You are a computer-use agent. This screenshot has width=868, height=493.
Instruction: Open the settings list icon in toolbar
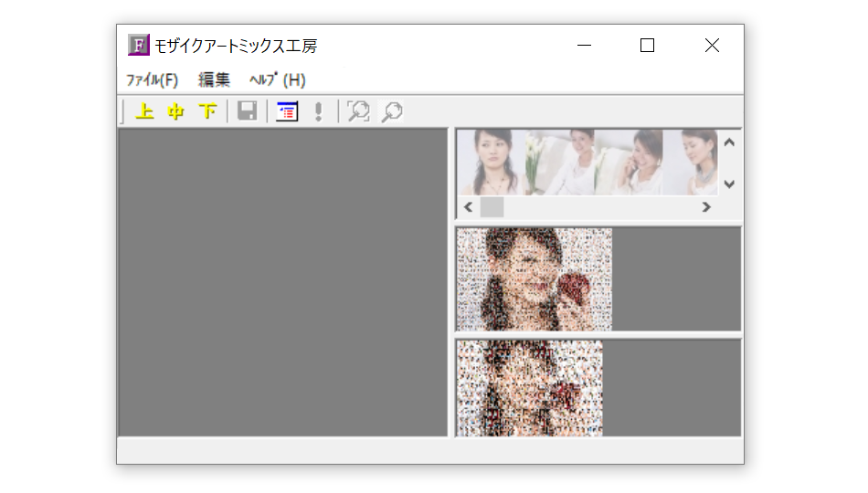click(x=287, y=111)
